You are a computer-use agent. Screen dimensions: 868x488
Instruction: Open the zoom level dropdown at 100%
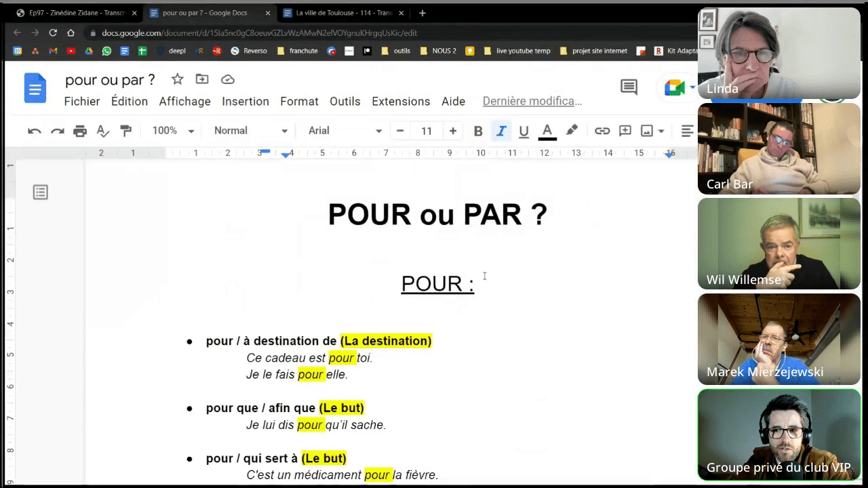[174, 131]
